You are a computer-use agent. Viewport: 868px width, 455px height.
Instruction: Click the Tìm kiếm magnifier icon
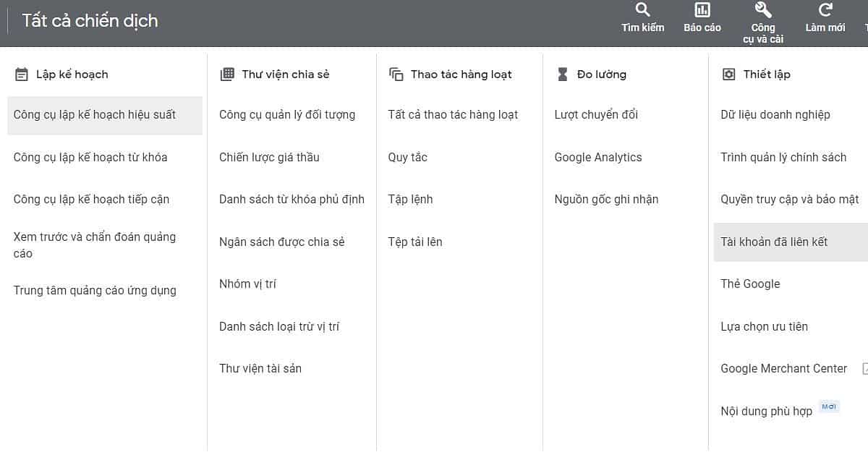pyautogui.click(x=642, y=10)
